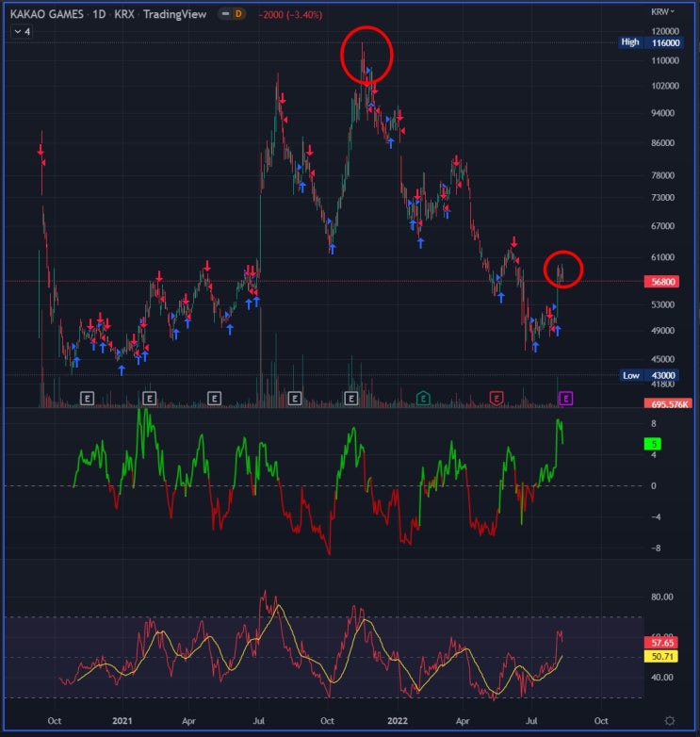Click the chart settings gear icon
The width and height of the screenshot is (700, 737).
[670, 721]
